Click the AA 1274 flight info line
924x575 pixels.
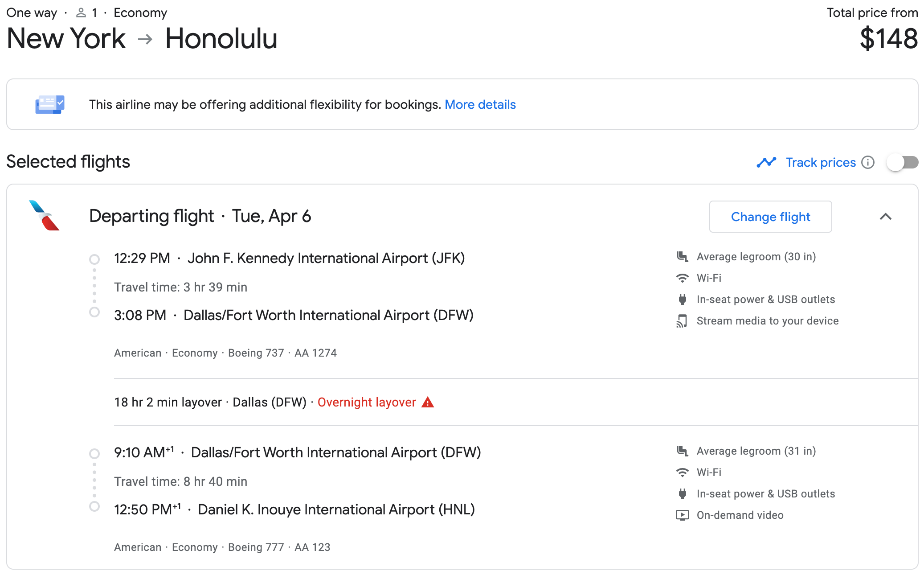(x=225, y=353)
